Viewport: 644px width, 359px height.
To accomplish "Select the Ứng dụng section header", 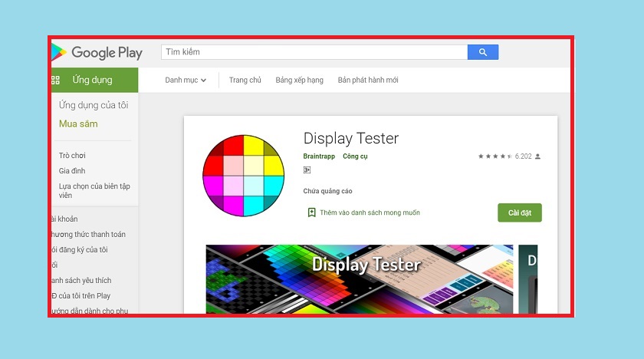I will (94, 80).
